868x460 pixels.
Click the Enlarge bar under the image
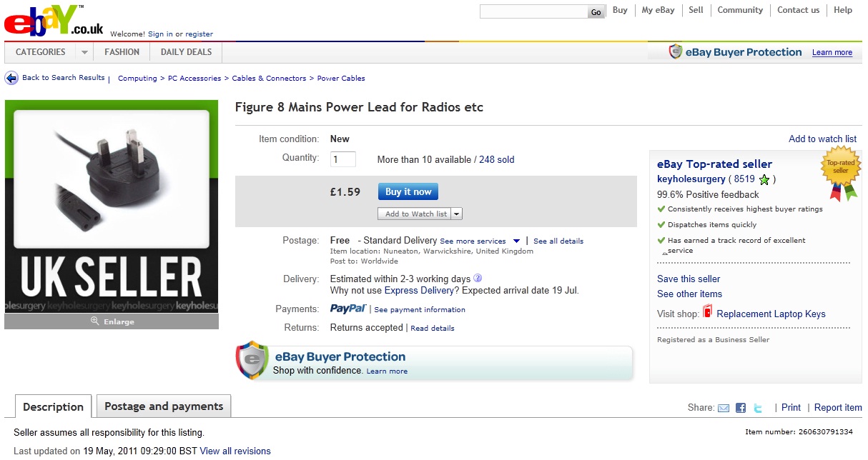point(112,321)
